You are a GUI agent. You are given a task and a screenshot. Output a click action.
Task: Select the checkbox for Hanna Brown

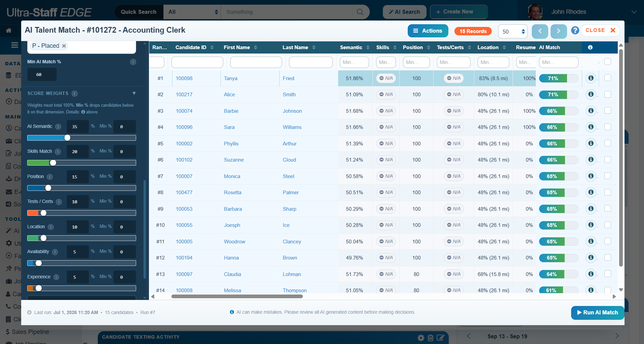[608, 257]
